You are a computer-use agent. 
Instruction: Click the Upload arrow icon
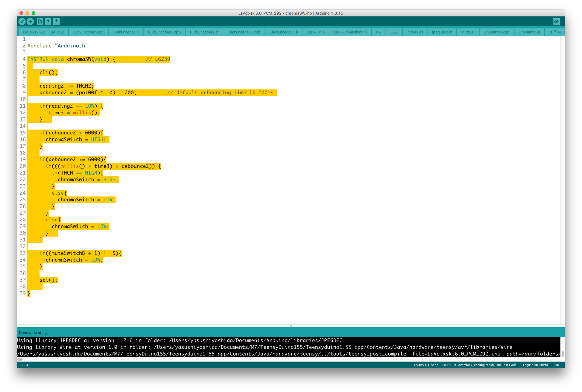(x=30, y=21)
